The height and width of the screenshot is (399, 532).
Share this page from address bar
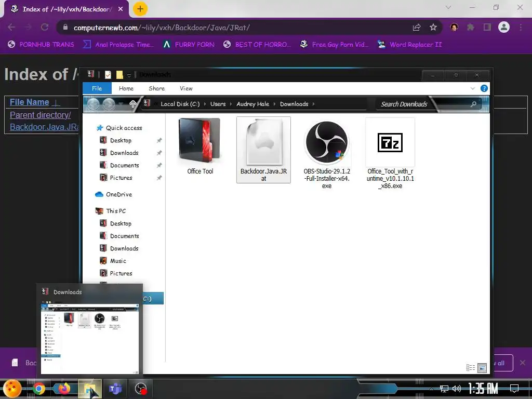point(417,28)
